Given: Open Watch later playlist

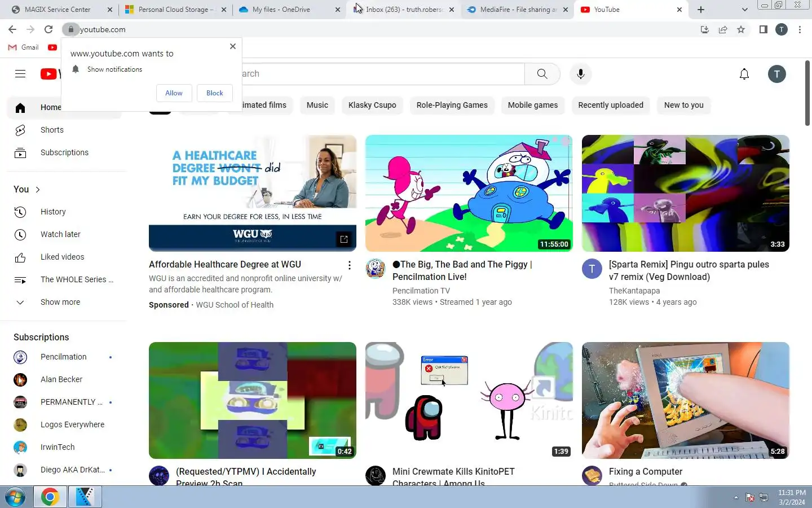Looking at the screenshot, I should pos(64,234).
